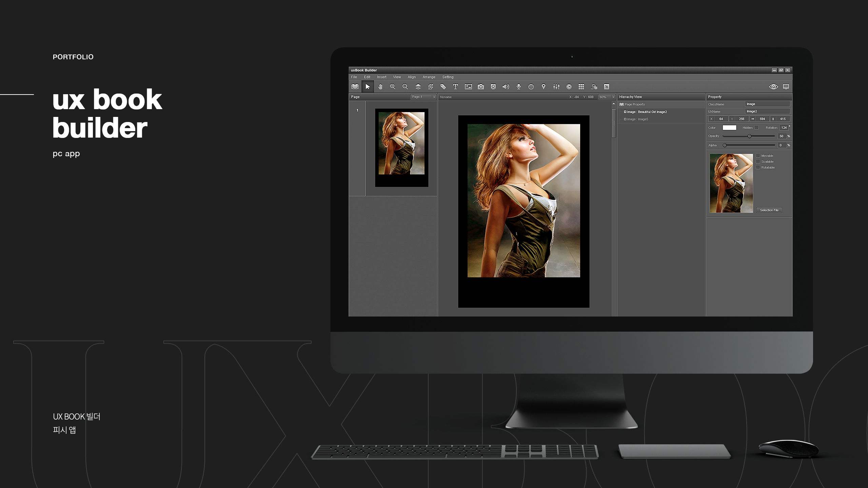Click the zoom out magnifier tool
Image resolution: width=868 pixels, height=488 pixels.
(405, 87)
